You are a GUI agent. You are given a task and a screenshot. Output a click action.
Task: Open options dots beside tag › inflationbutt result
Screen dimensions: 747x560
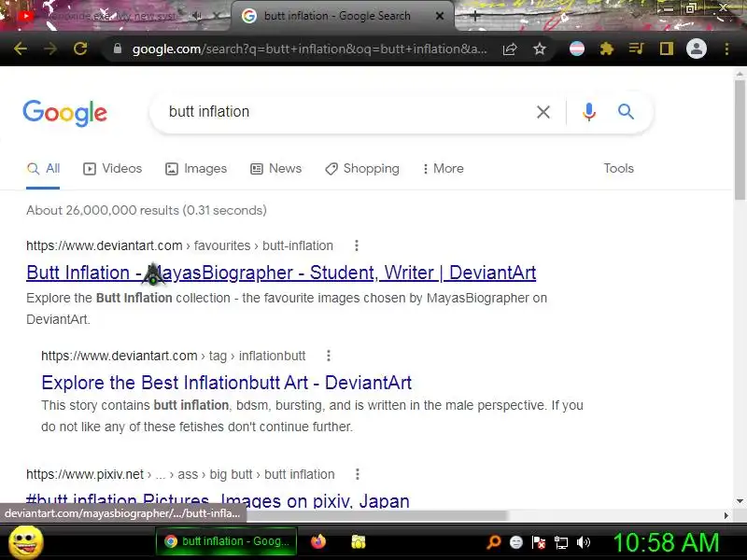click(x=329, y=356)
